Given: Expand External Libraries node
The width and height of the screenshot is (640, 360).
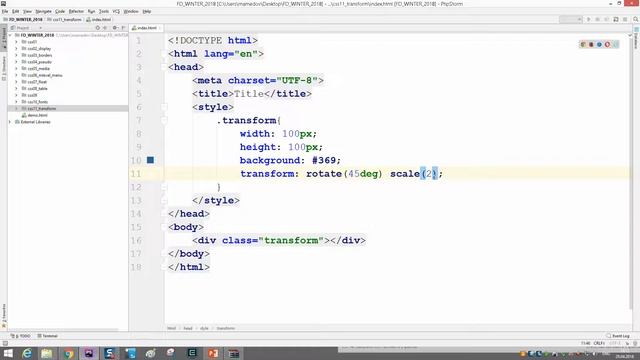Looking at the screenshot, I should pos(10,122).
